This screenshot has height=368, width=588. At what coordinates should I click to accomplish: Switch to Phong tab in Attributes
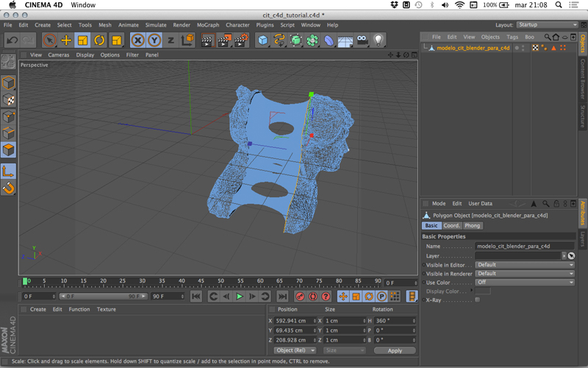point(472,226)
